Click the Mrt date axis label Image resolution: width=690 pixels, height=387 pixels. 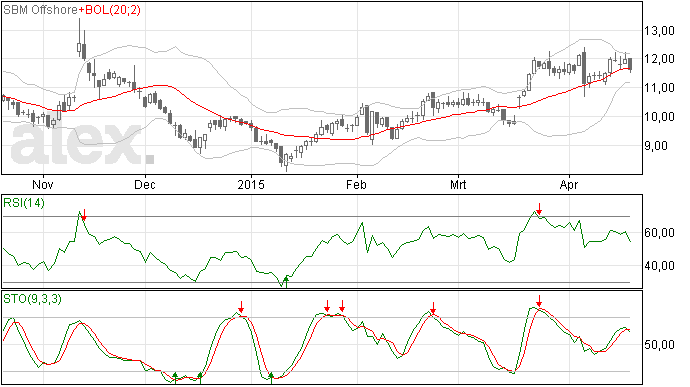click(458, 184)
